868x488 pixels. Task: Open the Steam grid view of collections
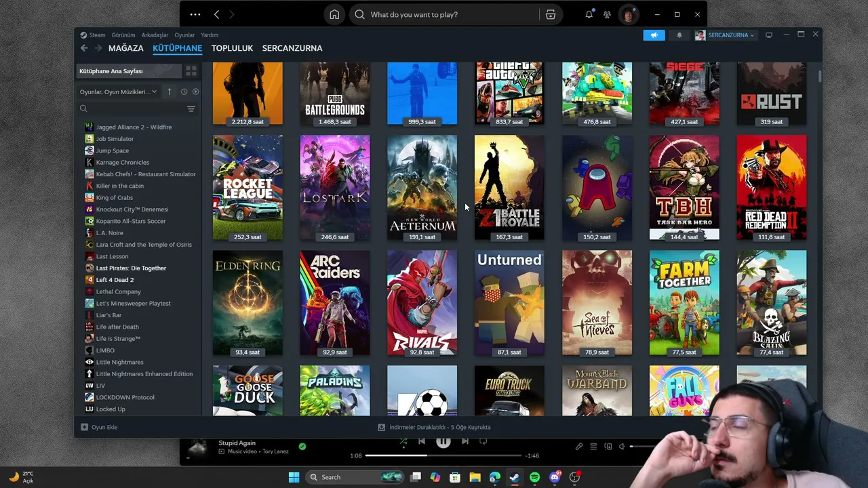(x=191, y=70)
